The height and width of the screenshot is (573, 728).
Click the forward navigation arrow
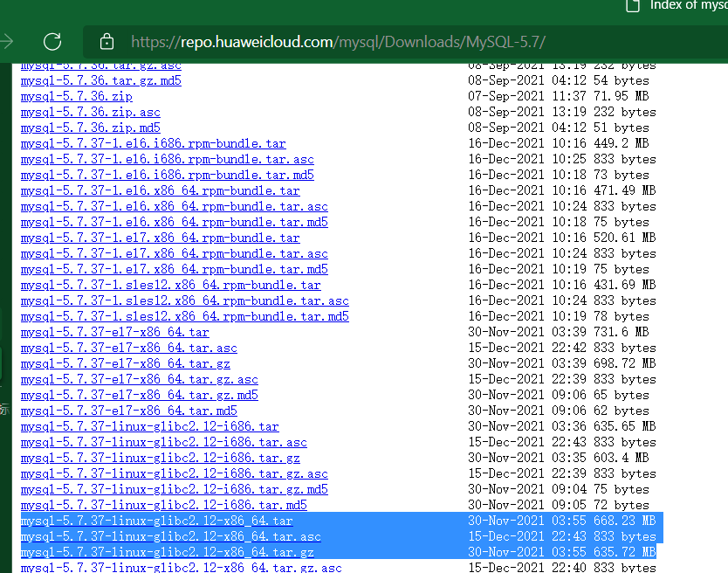pyautogui.click(x=6, y=42)
